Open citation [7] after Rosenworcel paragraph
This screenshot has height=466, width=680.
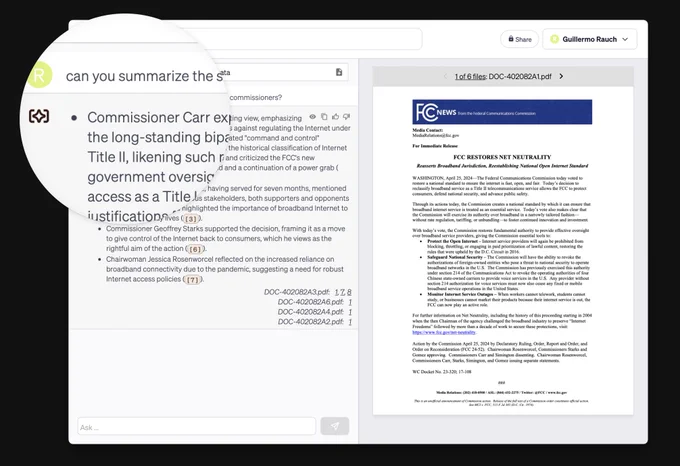pyautogui.click(x=193, y=280)
